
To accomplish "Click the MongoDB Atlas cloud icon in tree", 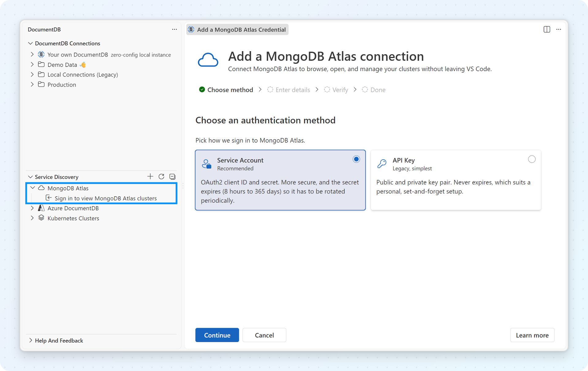I will pyautogui.click(x=41, y=188).
